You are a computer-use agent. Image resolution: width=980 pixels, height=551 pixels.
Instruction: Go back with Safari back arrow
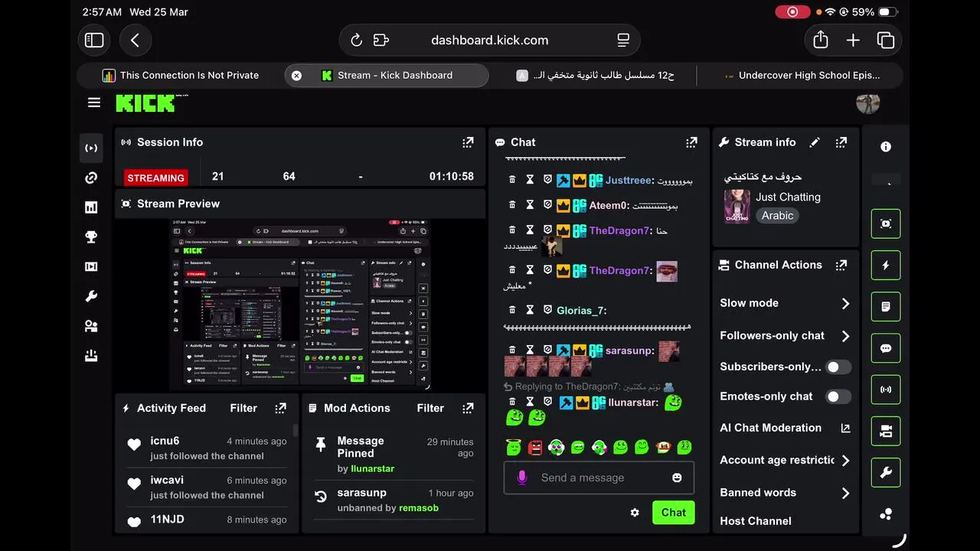coord(136,40)
